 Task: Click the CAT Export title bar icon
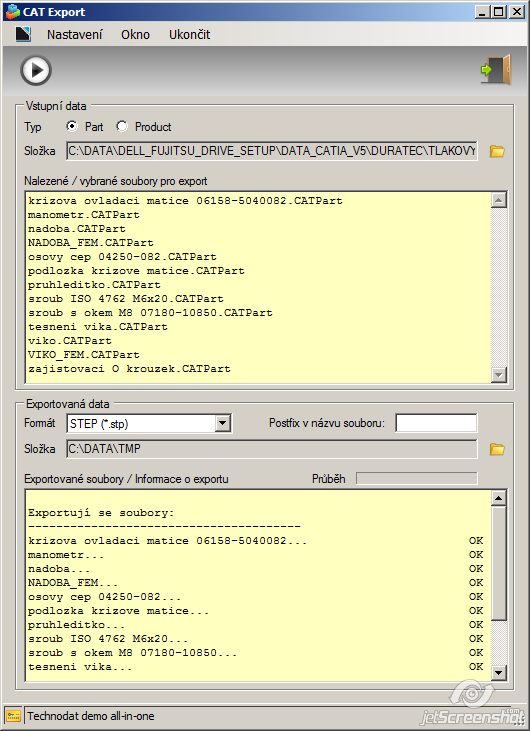coord(13,12)
